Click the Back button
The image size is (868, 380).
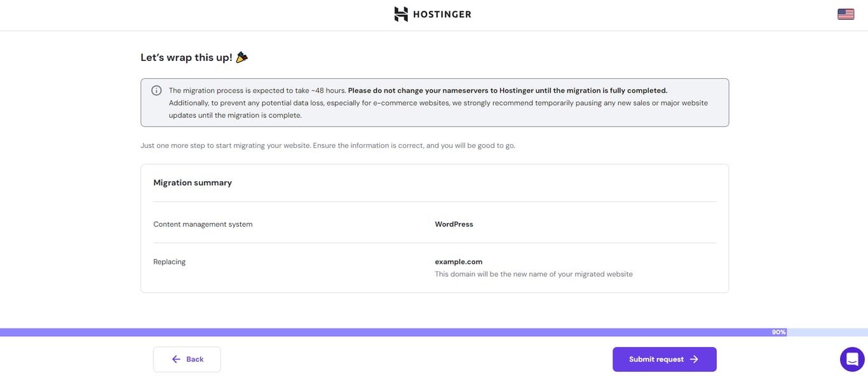[186, 359]
